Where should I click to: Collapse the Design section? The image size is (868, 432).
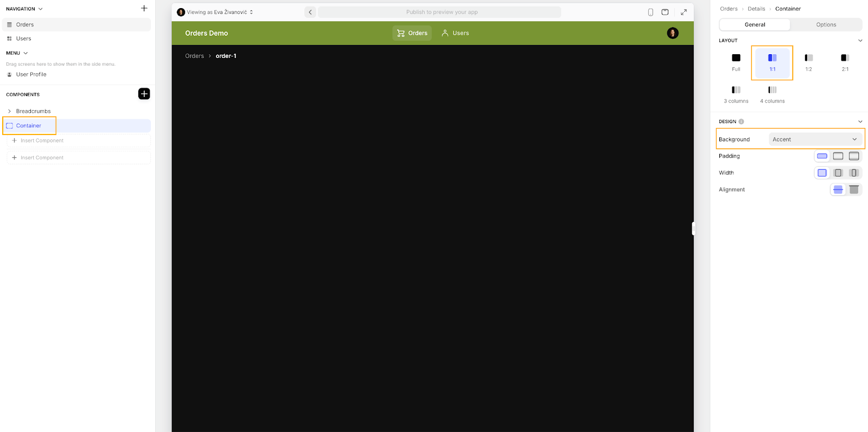tap(860, 121)
